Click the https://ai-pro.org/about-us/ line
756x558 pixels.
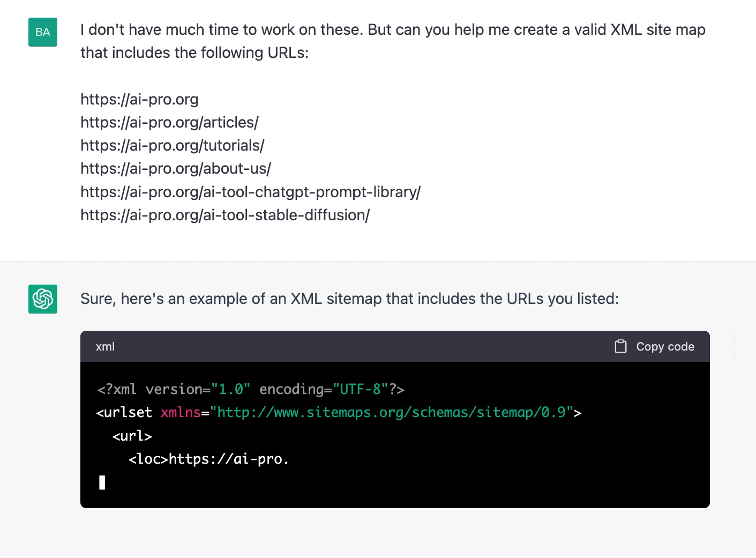click(176, 168)
